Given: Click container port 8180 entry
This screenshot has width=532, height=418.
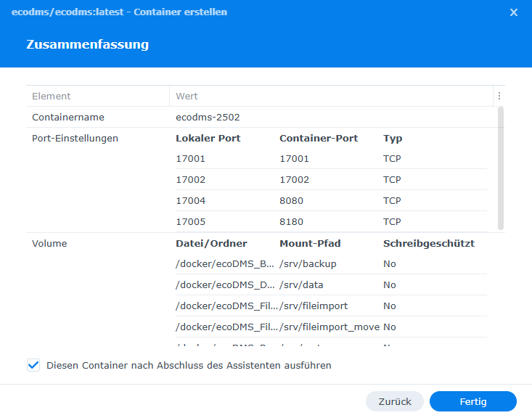Looking at the screenshot, I should (x=291, y=222).
